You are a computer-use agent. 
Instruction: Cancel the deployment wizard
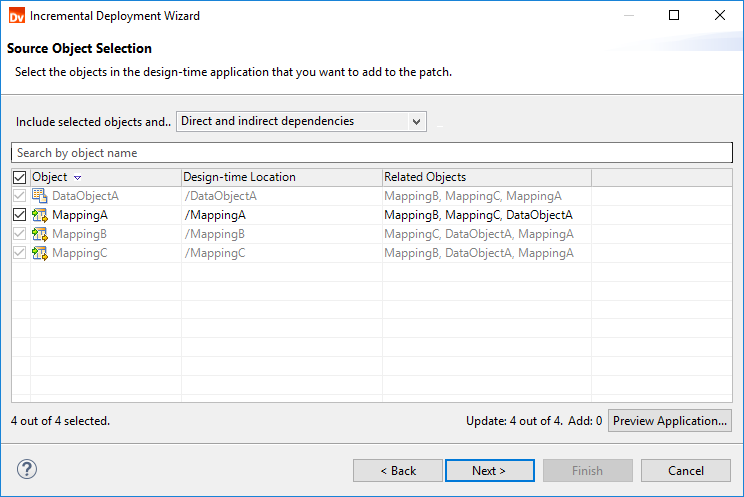pyautogui.click(x=686, y=470)
